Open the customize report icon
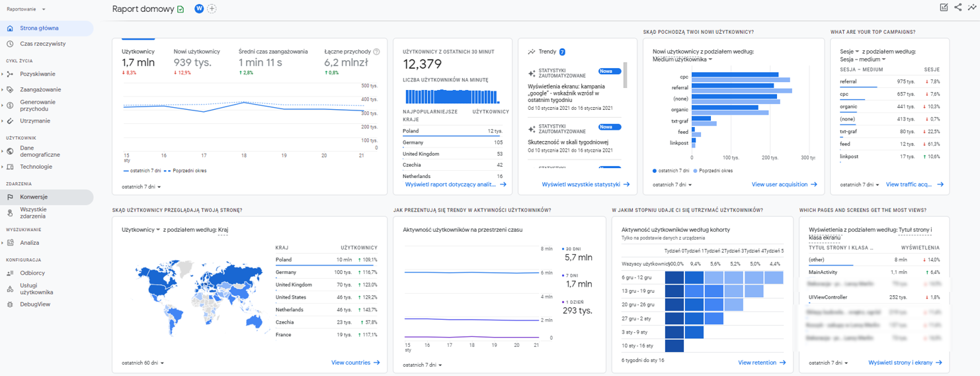 tap(944, 8)
